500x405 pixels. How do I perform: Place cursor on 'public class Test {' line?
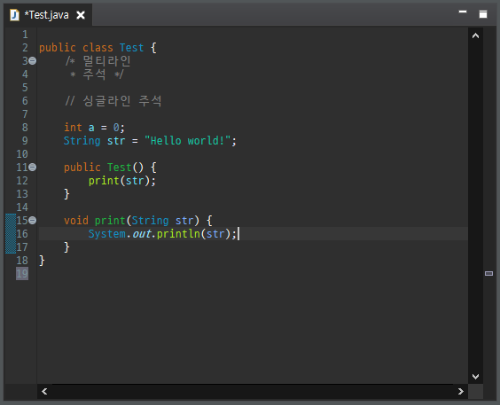(98, 48)
